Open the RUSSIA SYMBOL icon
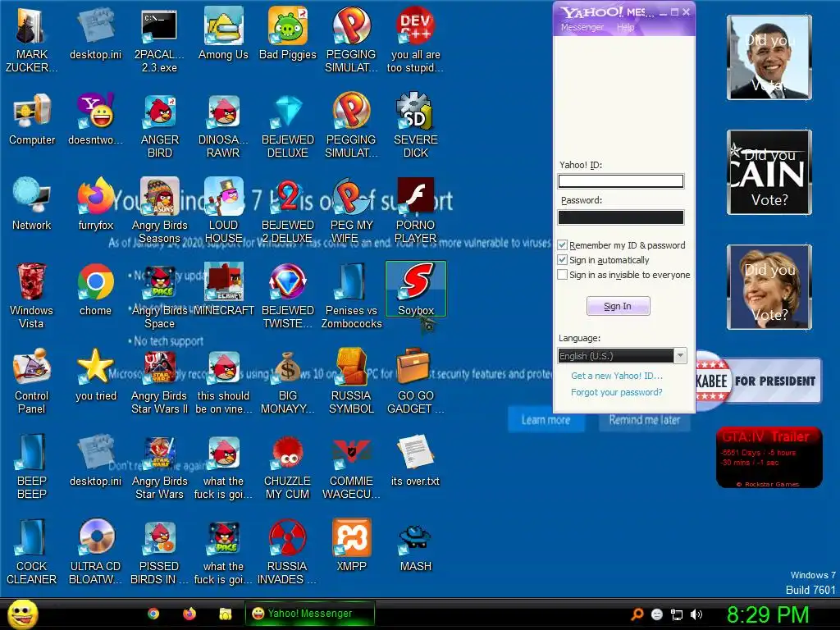Viewport: 840px width, 630px height. click(x=351, y=381)
